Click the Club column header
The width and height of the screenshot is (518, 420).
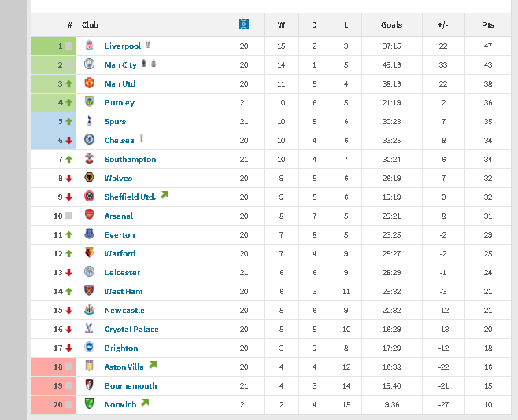click(x=91, y=24)
